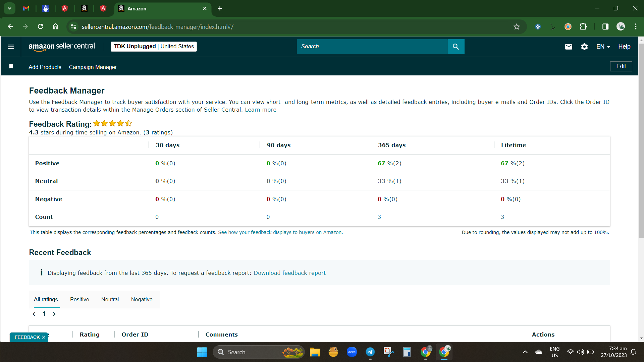Open the Seller Central hamburger menu
Viewport: 644px width, 362px height.
point(11,47)
